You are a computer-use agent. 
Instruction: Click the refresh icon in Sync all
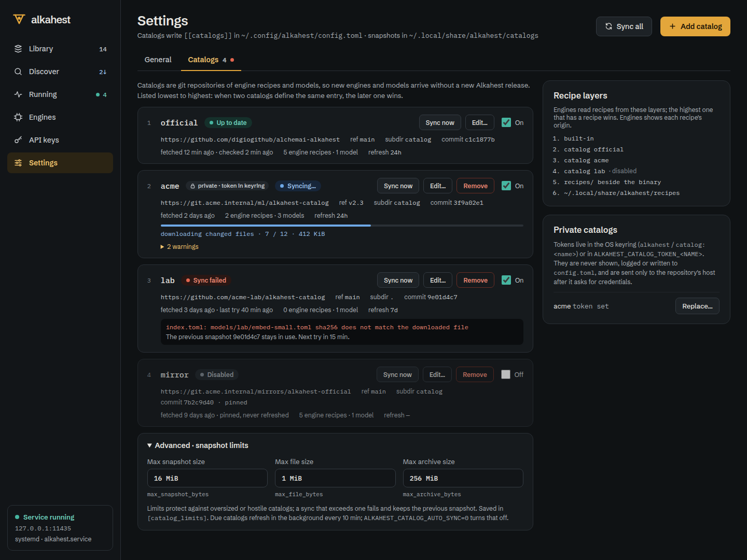[x=608, y=26]
